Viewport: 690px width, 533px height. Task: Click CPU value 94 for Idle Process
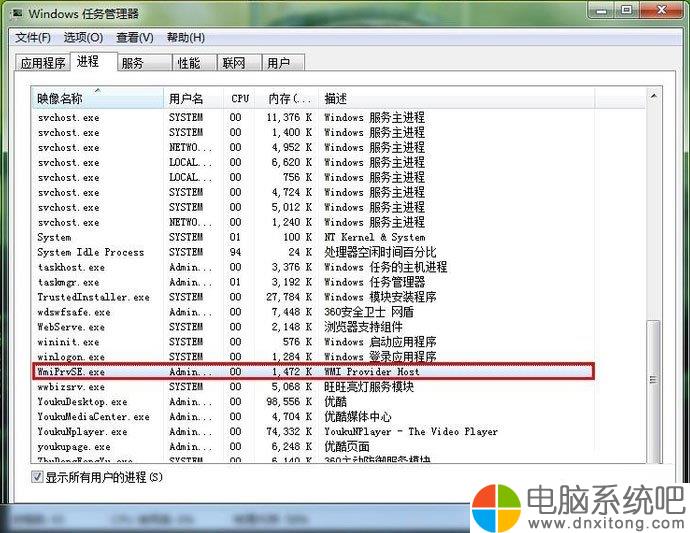(x=235, y=252)
